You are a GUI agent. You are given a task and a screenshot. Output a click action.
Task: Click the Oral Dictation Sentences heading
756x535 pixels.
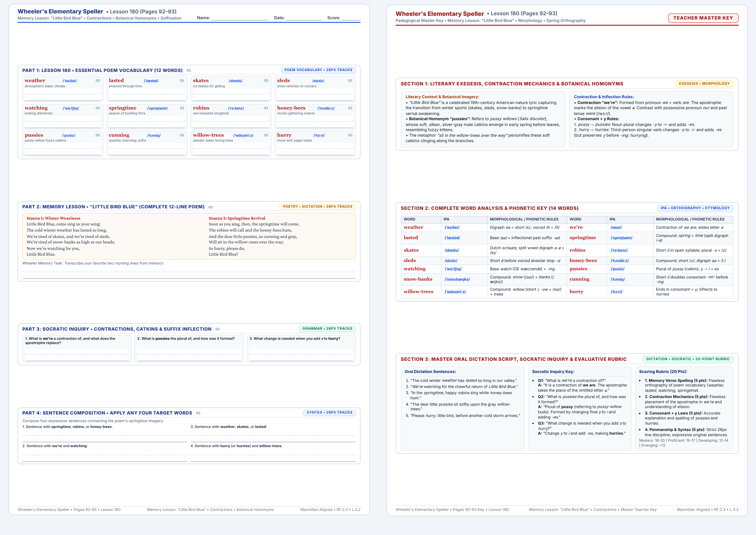point(430,372)
